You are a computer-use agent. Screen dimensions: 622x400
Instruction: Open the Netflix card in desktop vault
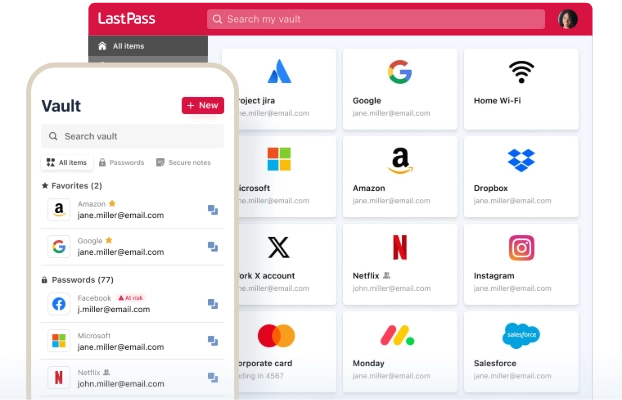(x=400, y=264)
